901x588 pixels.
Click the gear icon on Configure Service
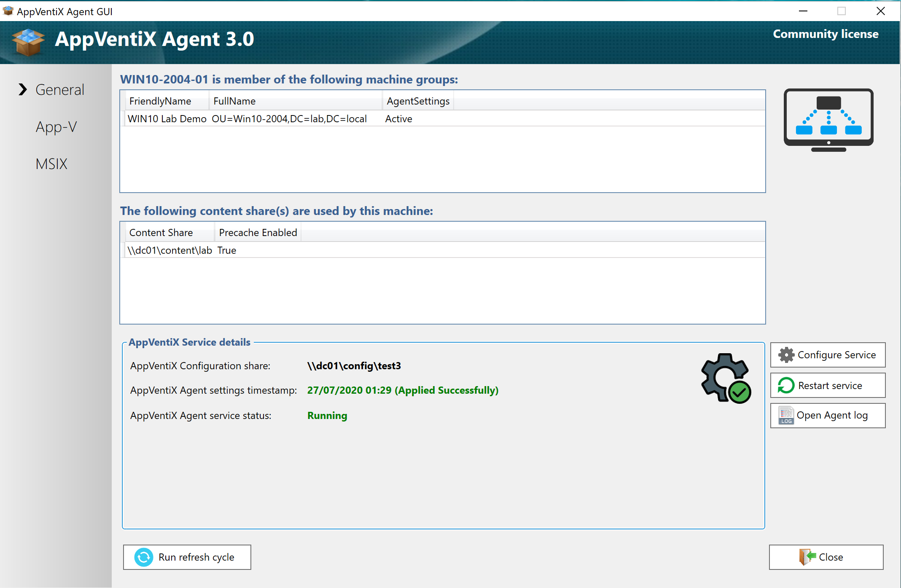coord(786,355)
